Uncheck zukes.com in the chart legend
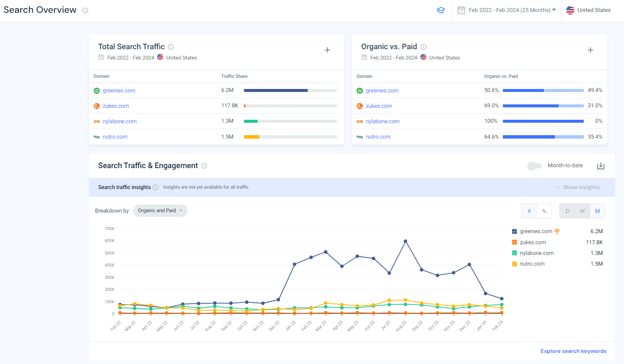624x364 pixels. click(514, 242)
